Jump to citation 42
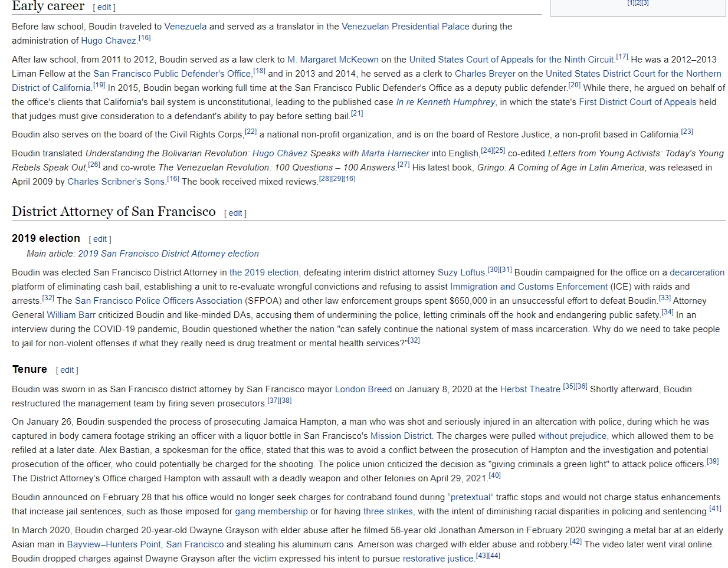 click(x=576, y=542)
